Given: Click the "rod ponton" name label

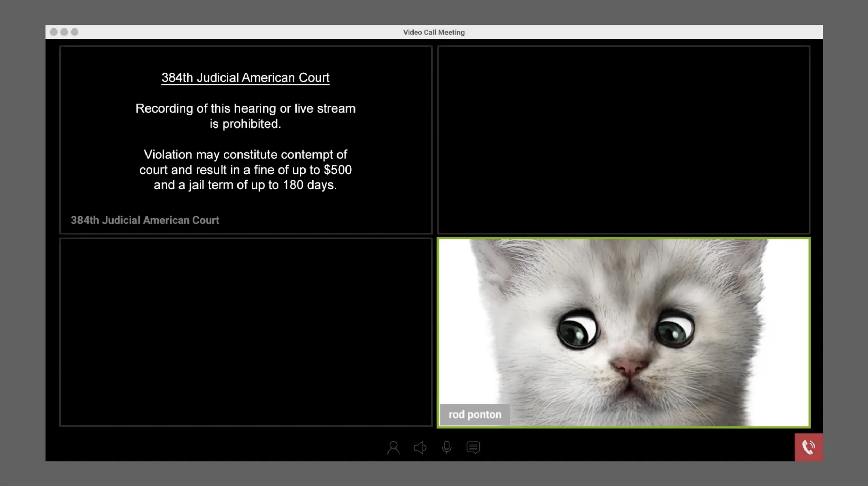Looking at the screenshot, I should [x=475, y=414].
